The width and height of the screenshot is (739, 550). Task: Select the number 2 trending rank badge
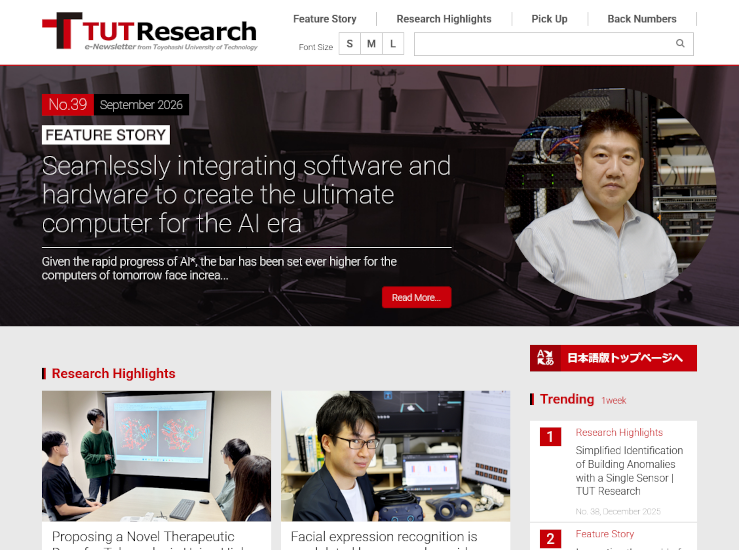550,539
